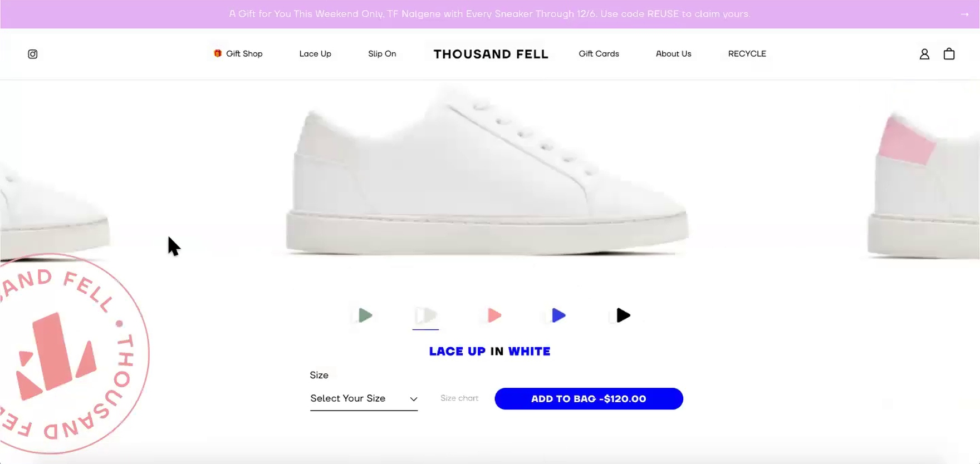The width and height of the screenshot is (980, 464).
Task: Open the Lace Up menu
Action: click(x=315, y=54)
